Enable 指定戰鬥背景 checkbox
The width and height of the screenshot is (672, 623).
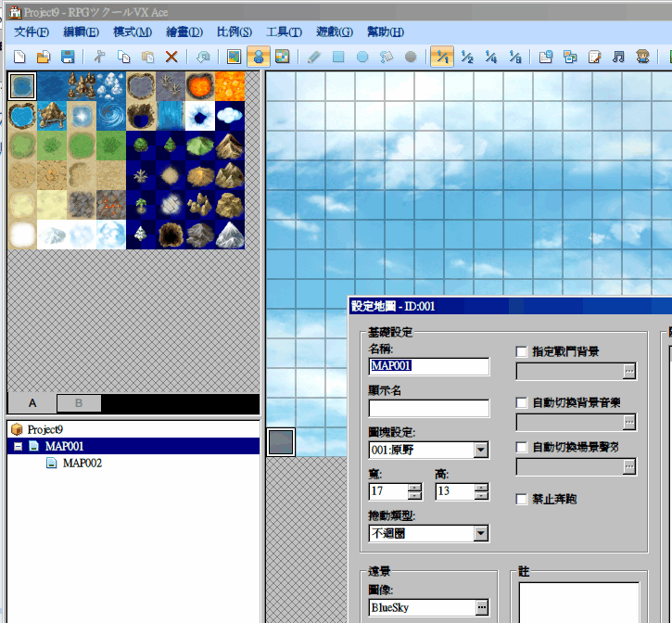click(x=521, y=352)
